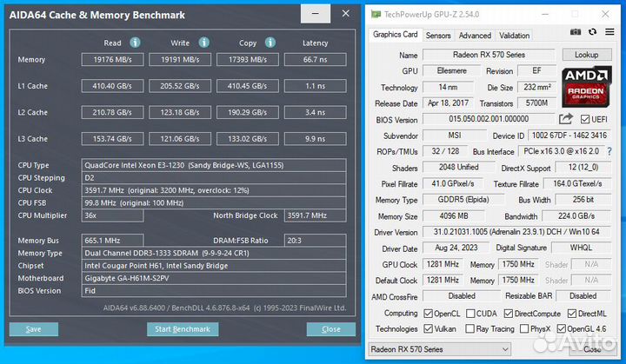Click the Read info icon in AIDA64
This screenshot has height=364, width=626.
pyautogui.click(x=135, y=43)
